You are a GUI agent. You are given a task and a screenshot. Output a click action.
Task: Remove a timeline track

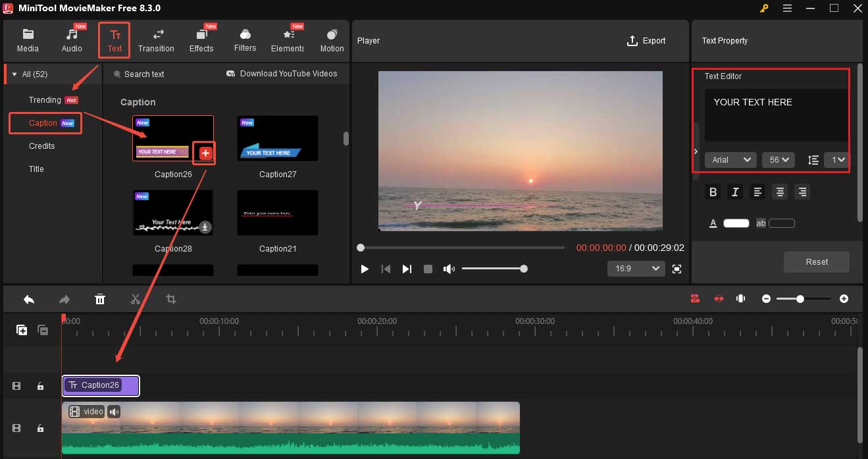[43, 330]
